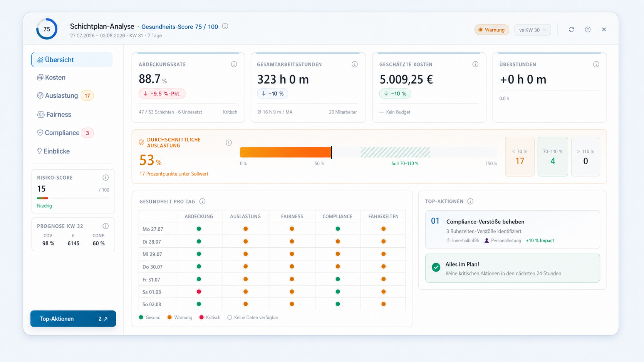Click info icon beside Risiko-Score
This screenshot has height=362, width=644.
[x=106, y=177]
